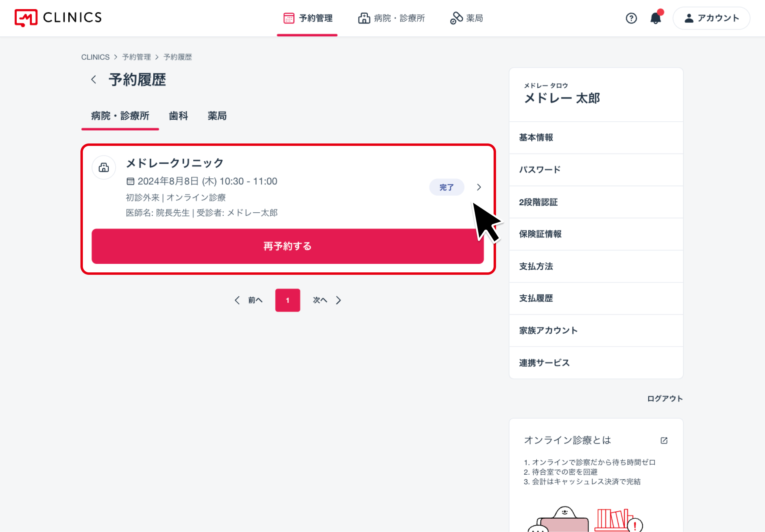Open the help question mark icon

(x=631, y=18)
